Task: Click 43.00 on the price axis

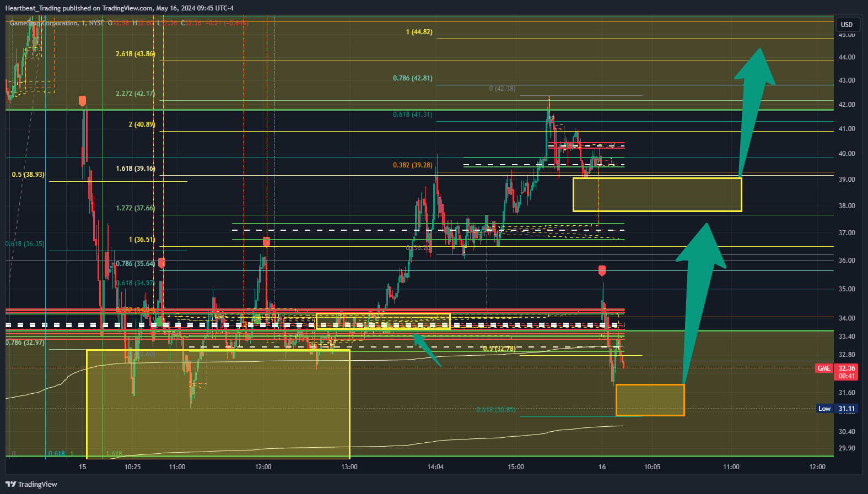Action: [847, 80]
